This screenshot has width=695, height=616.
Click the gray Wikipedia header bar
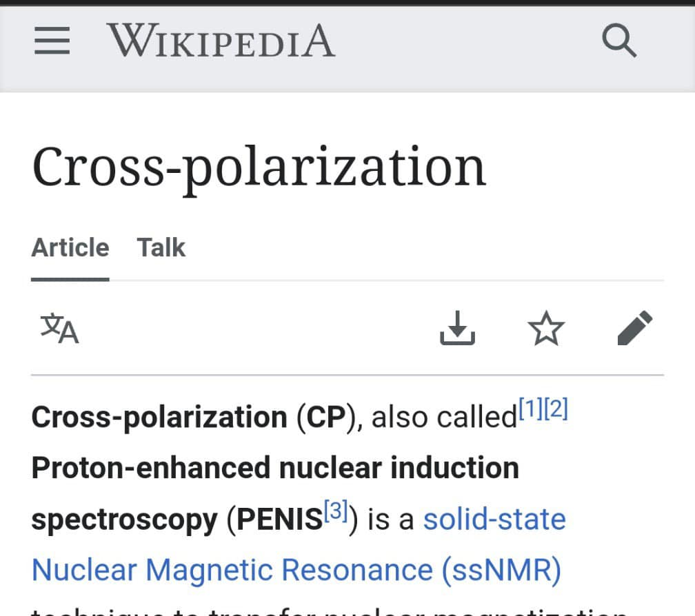coord(347,49)
